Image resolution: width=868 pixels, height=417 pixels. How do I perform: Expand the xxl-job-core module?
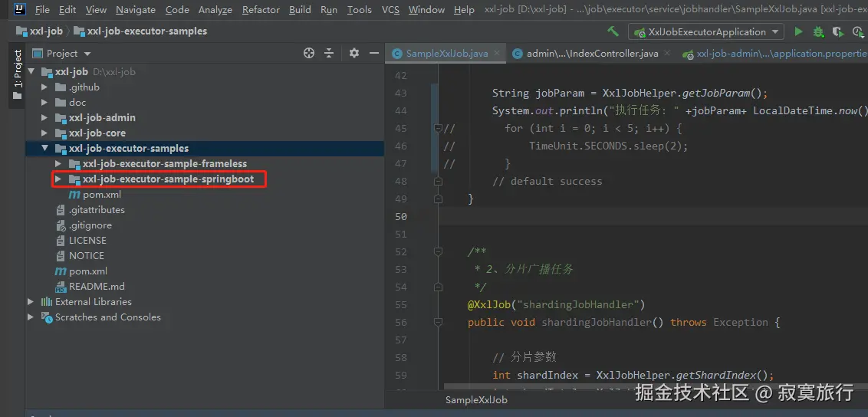pos(45,133)
